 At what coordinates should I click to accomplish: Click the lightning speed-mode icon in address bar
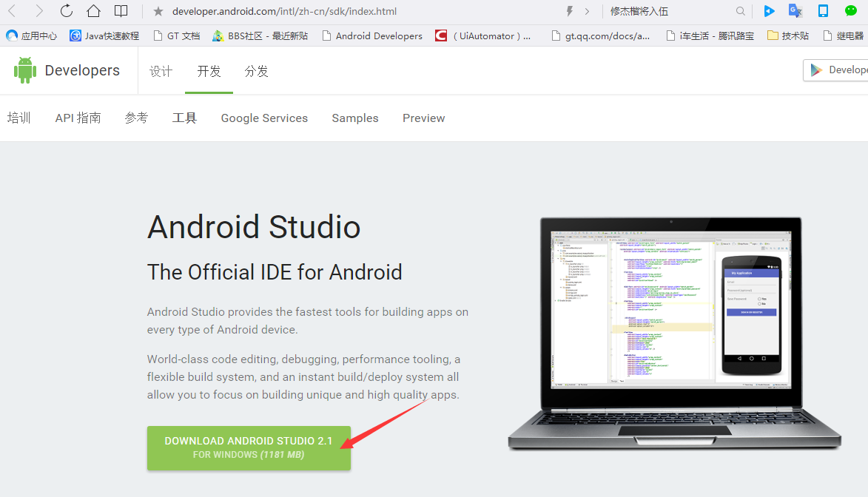tap(570, 11)
